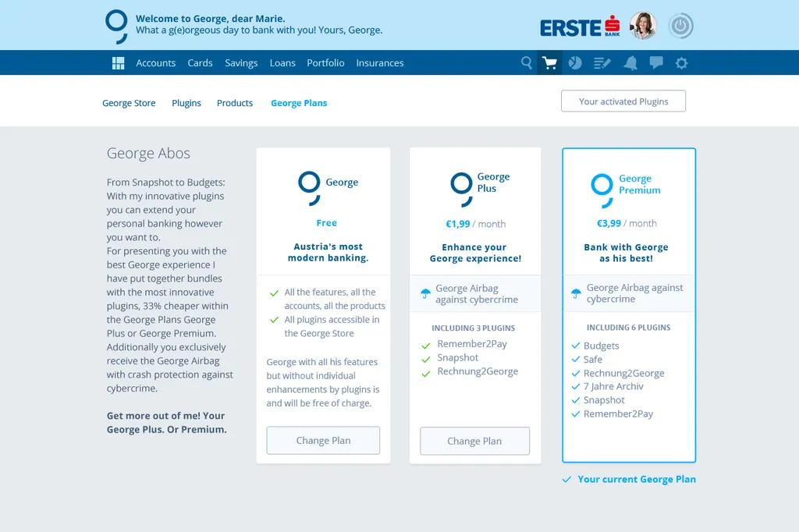
Task: Open the shopping cart store icon
Action: tap(549, 63)
